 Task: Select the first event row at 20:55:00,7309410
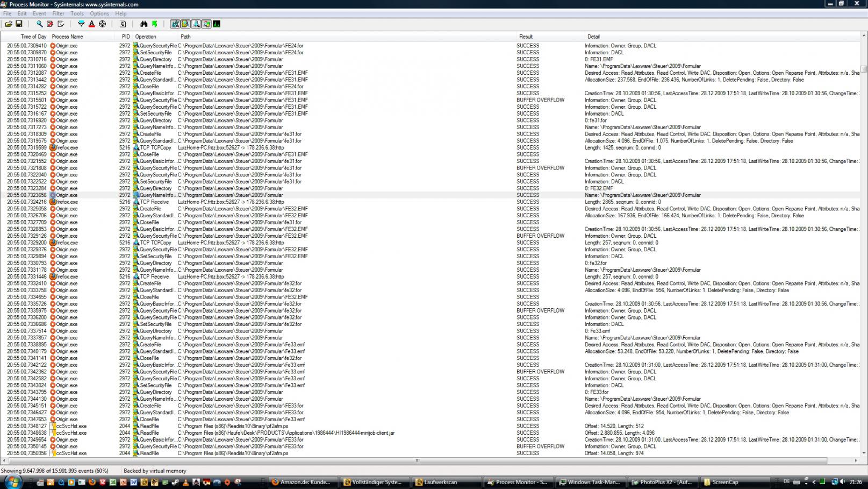point(430,46)
